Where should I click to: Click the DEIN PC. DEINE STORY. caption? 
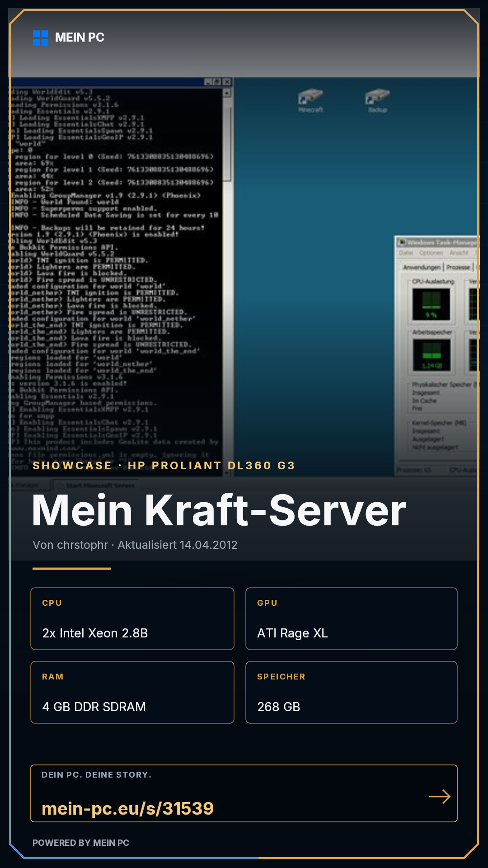pyautogui.click(x=97, y=775)
